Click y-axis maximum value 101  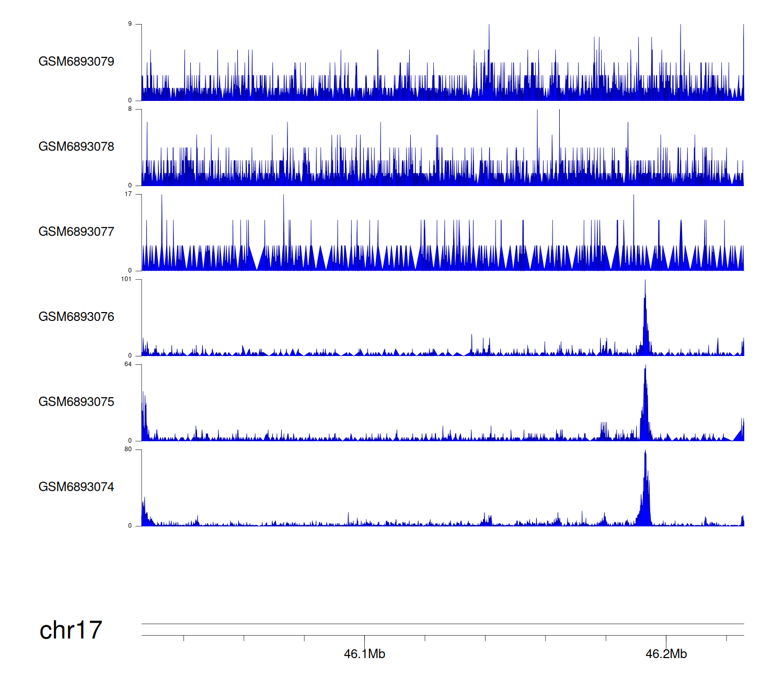[126, 279]
